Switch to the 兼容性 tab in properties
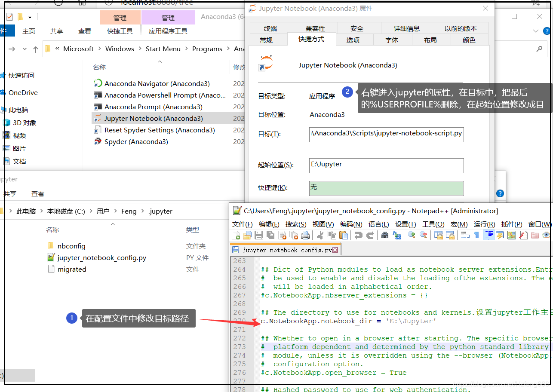This screenshot has width=553, height=392. [x=316, y=28]
